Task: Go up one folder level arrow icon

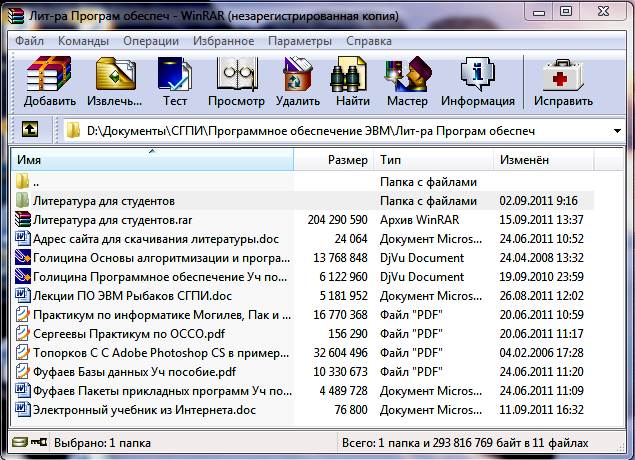Action: pyautogui.click(x=30, y=130)
